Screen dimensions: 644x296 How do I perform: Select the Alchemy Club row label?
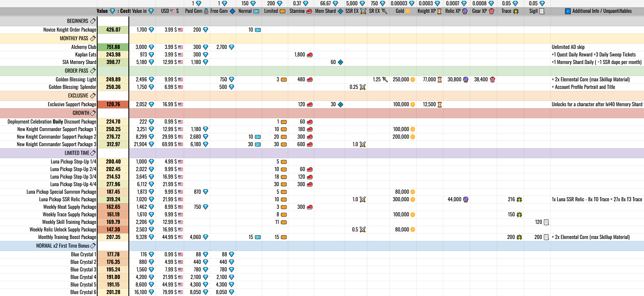83,47
